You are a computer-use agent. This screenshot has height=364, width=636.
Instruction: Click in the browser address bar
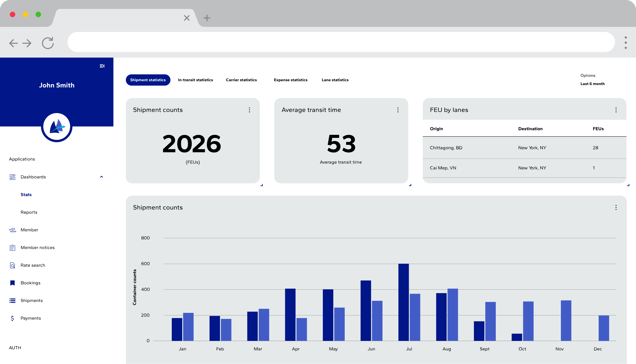coord(341,42)
